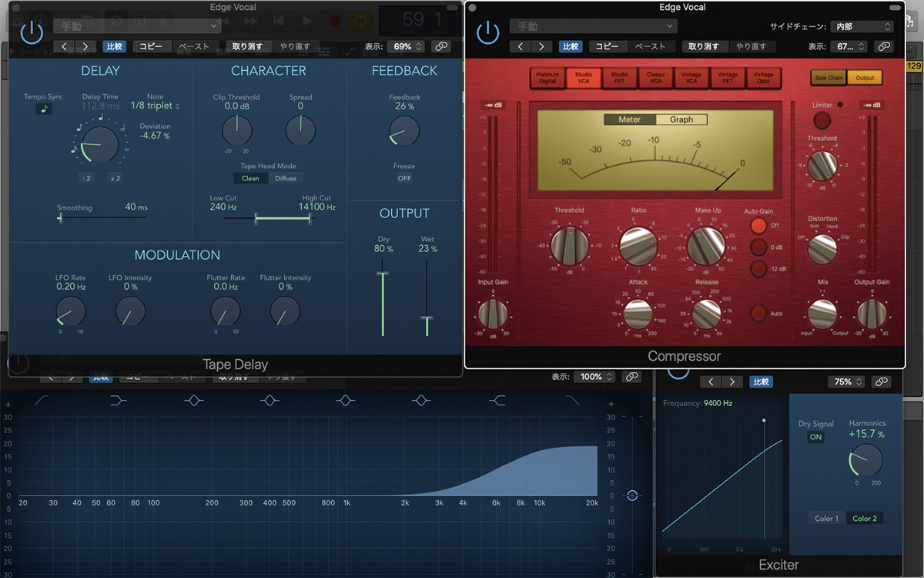Select Color 2 in Exciter

(865, 519)
